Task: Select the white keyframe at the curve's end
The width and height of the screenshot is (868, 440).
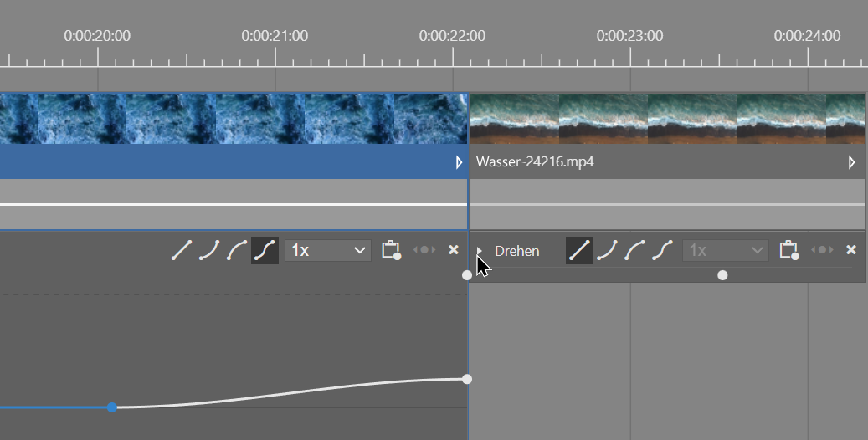Action: 467,379
